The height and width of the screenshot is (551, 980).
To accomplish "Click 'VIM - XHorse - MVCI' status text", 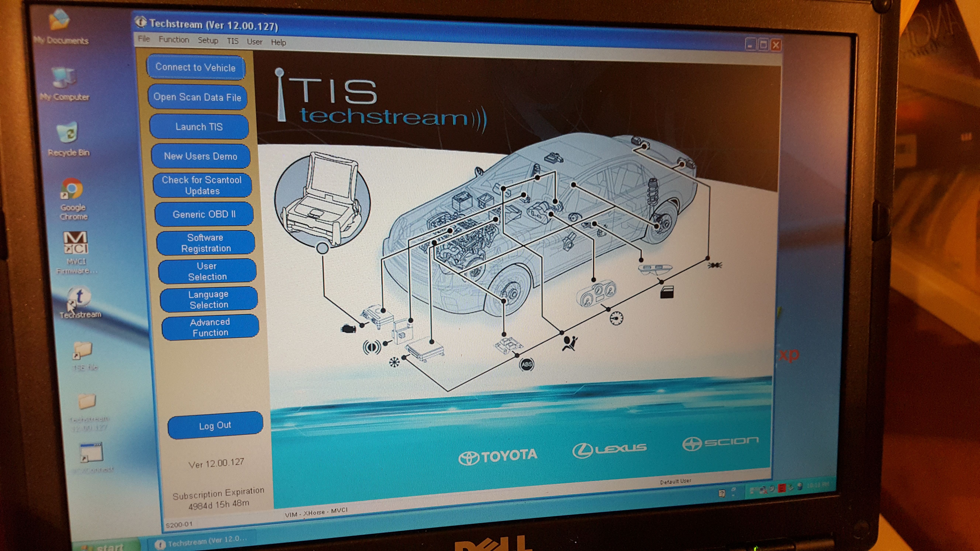I will point(316,512).
